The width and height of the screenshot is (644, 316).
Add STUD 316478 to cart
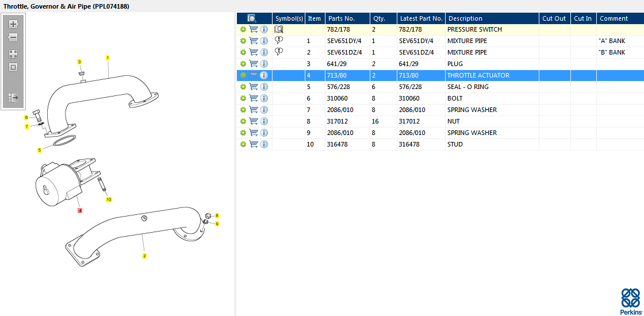point(254,144)
